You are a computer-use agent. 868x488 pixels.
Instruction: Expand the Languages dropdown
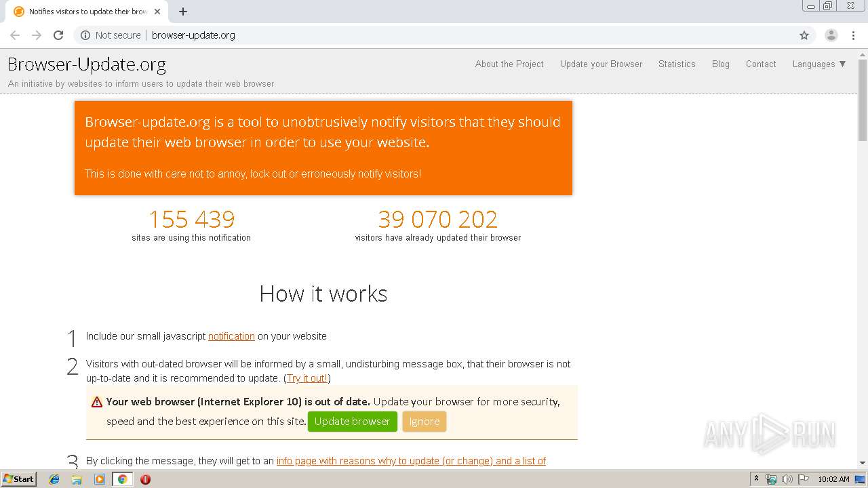tap(819, 64)
